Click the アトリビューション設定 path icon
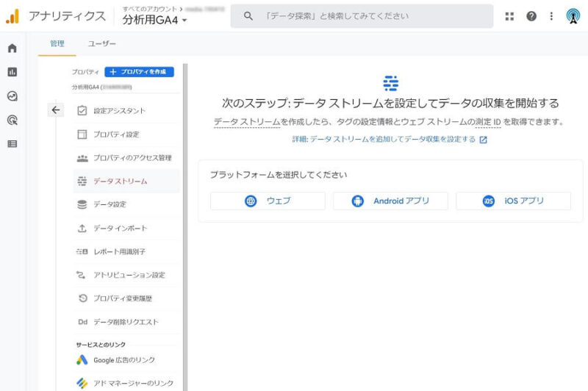The width and height of the screenshot is (588, 391). [81, 275]
